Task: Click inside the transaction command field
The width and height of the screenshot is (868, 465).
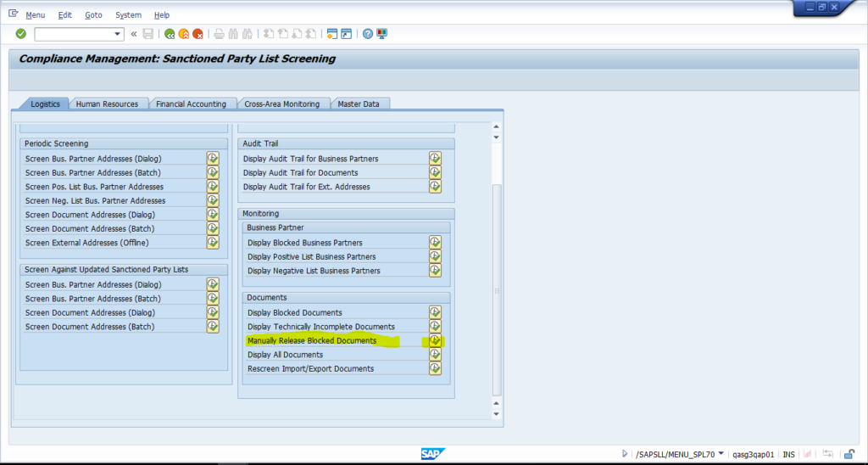Action: click(74, 34)
